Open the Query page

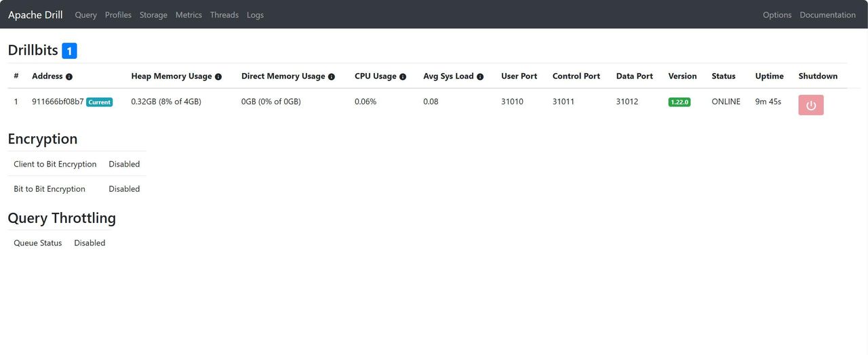[86, 15]
